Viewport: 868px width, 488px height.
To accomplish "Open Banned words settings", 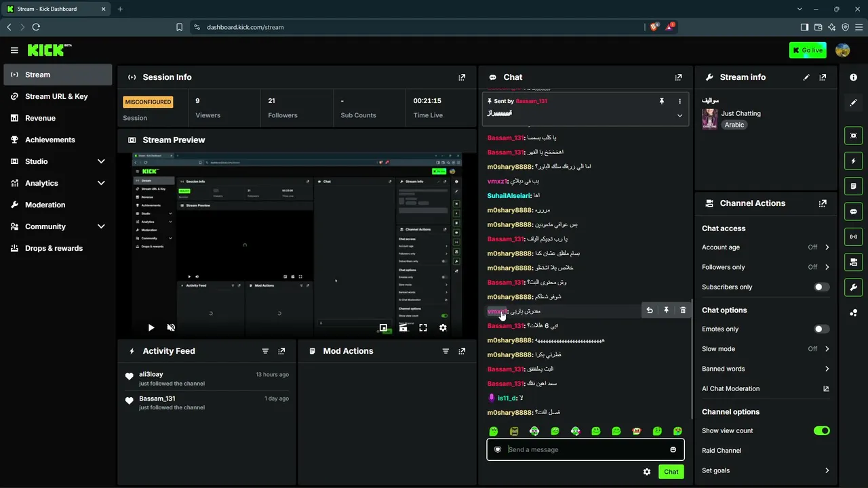I will [766, 369].
